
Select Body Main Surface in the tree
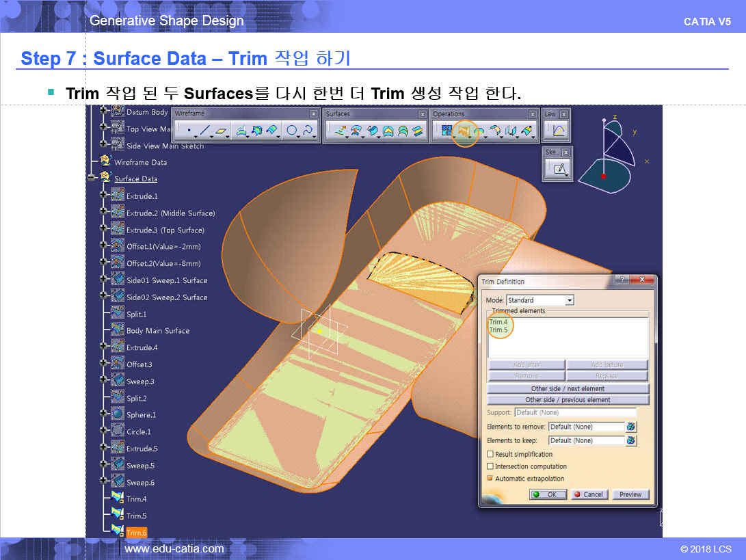click(x=157, y=331)
